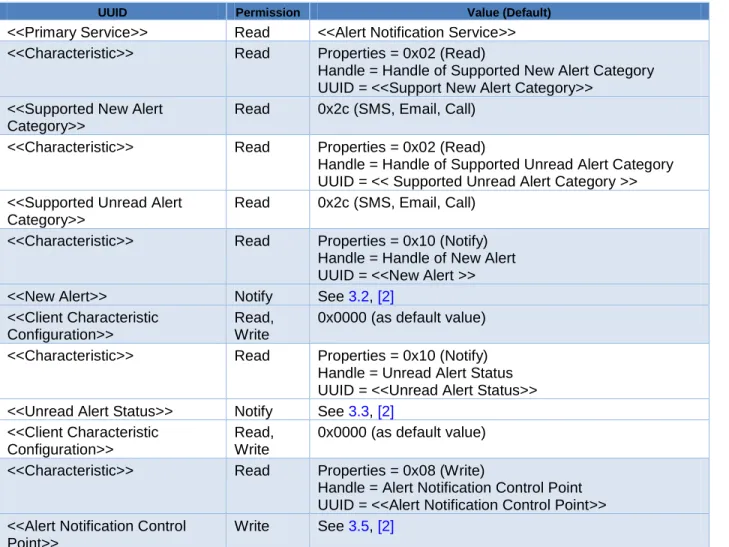Select text 'Properties = 0x08 (Write)'
The height and width of the screenshot is (547, 729).
coord(401,470)
